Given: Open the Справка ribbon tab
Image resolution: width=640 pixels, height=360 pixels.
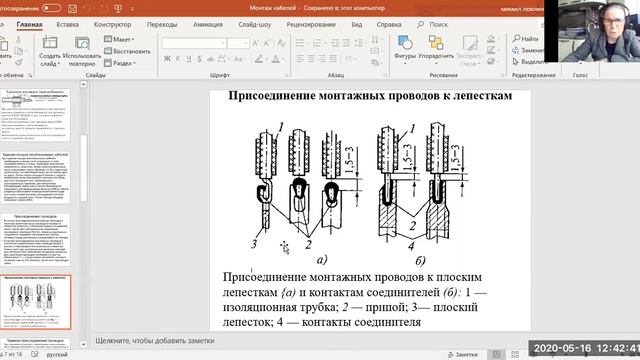Looking at the screenshot, I should tap(389, 24).
